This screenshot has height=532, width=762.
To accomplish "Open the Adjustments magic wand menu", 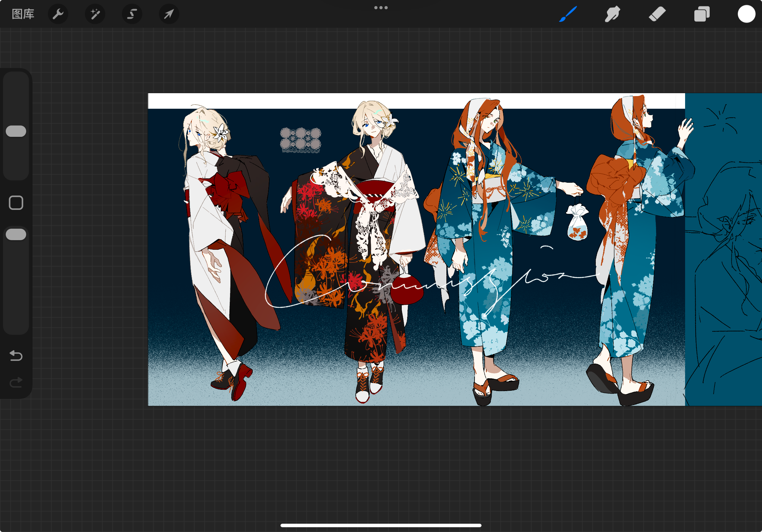I will [x=95, y=14].
